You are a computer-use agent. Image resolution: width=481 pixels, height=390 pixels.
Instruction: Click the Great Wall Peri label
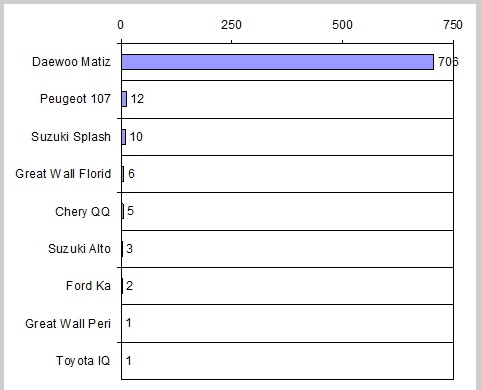(68, 324)
